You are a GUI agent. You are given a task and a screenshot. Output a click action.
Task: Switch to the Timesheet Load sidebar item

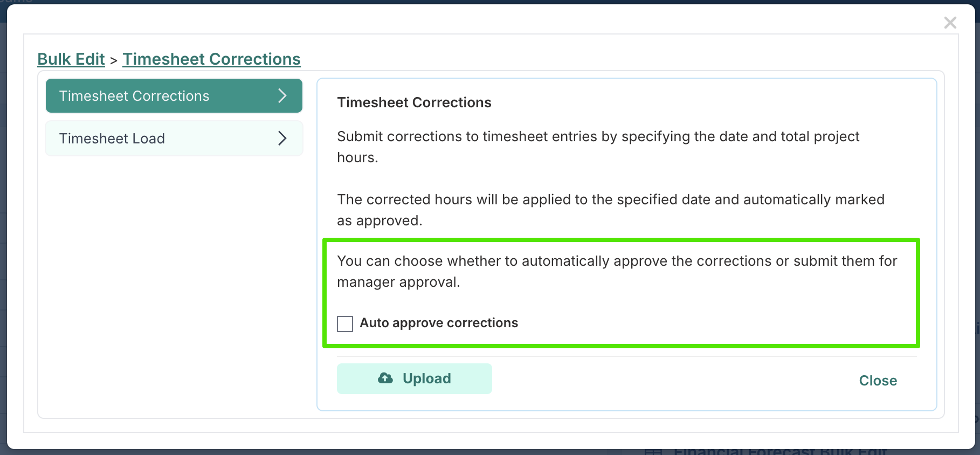click(x=174, y=139)
